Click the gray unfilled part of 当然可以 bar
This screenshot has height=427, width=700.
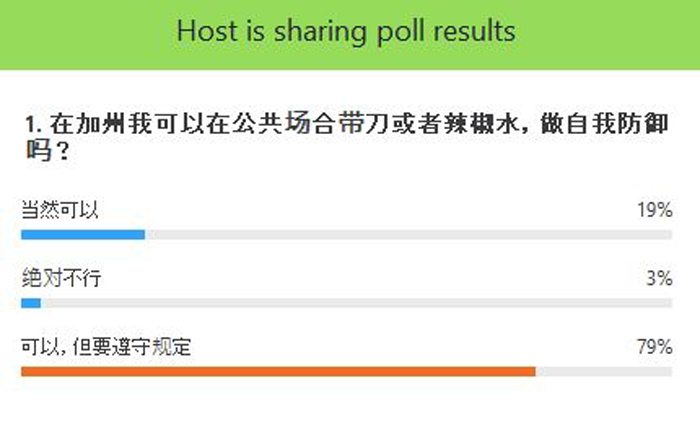[408, 235]
